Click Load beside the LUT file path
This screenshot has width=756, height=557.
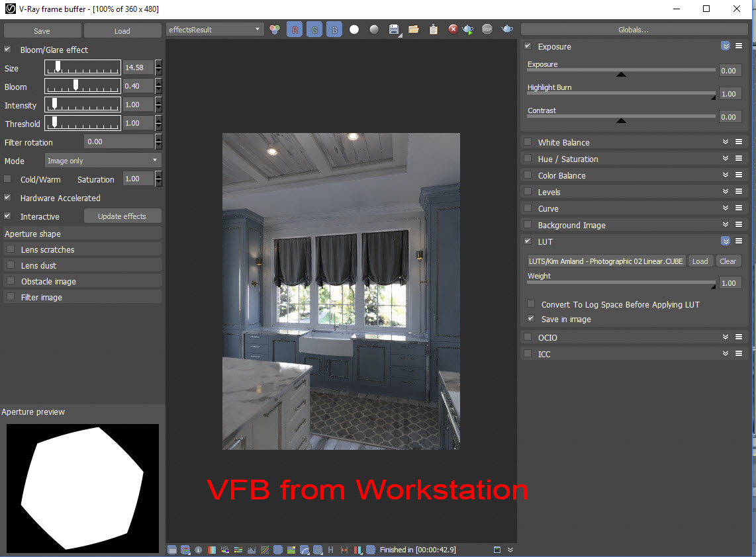pyautogui.click(x=700, y=261)
